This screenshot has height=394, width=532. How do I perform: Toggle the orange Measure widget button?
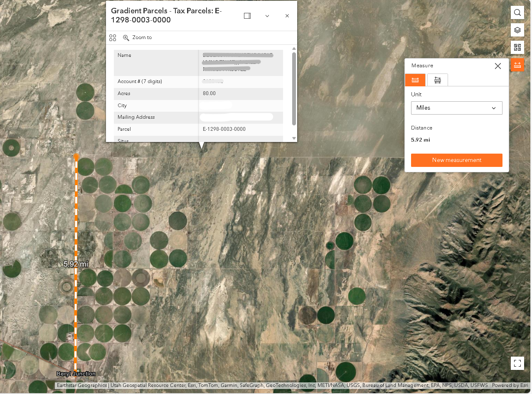pyautogui.click(x=517, y=65)
